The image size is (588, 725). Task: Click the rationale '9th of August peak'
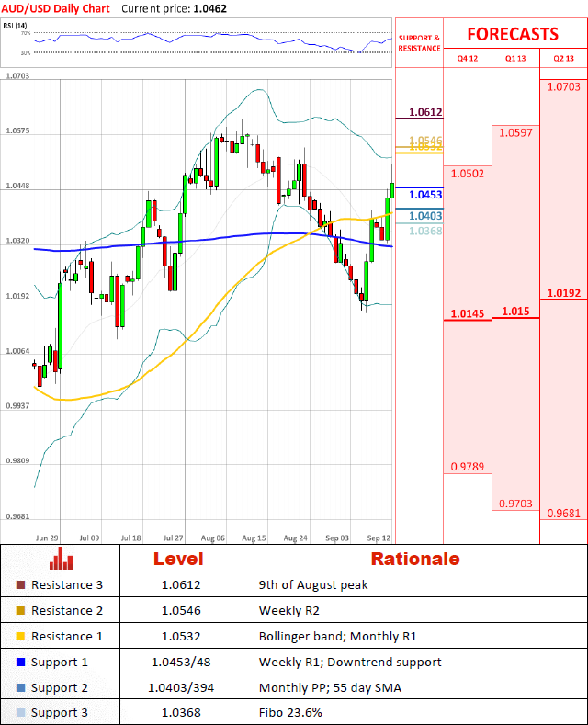tap(313, 585)
